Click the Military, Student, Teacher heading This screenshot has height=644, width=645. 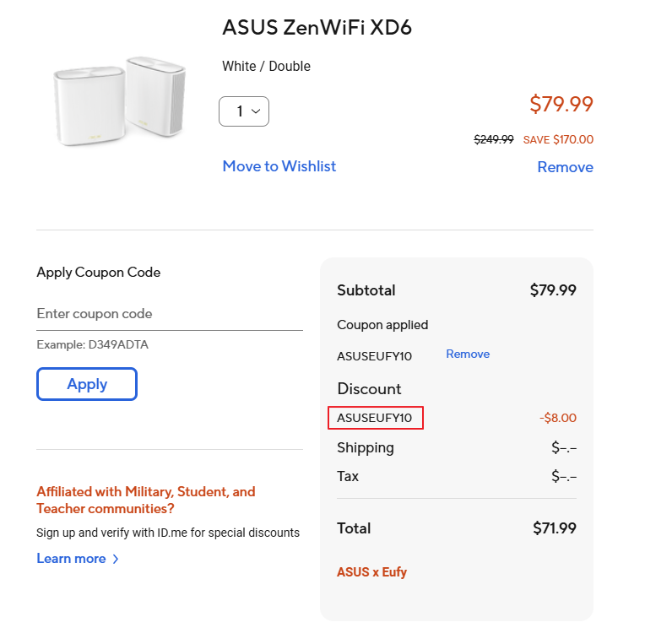click(145, 500)
